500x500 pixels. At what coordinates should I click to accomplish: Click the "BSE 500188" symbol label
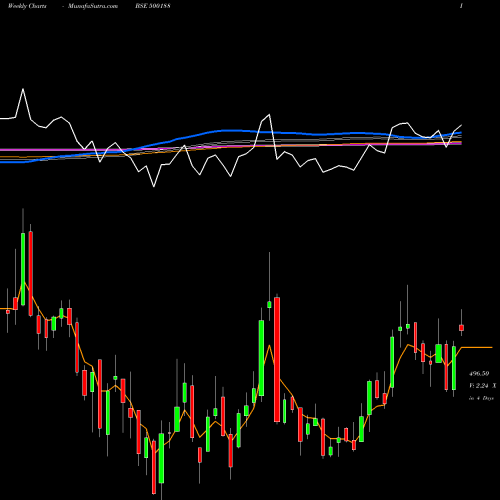153,6
